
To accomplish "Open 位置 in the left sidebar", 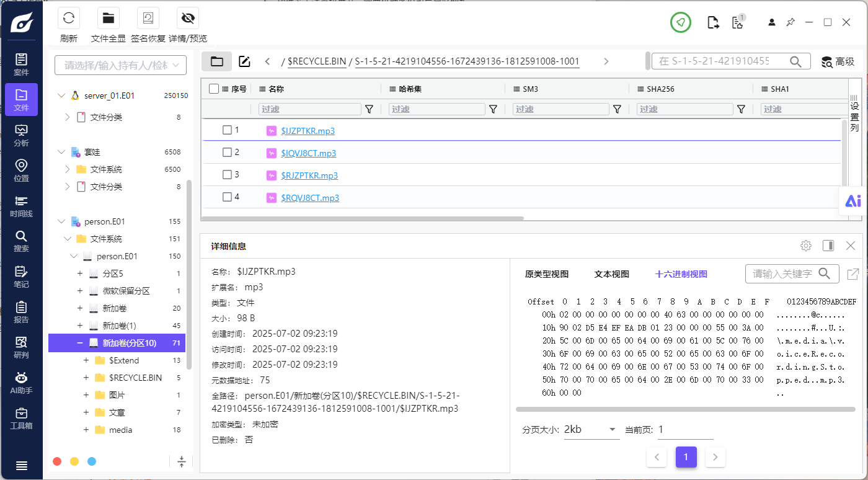I will point(21,171).
